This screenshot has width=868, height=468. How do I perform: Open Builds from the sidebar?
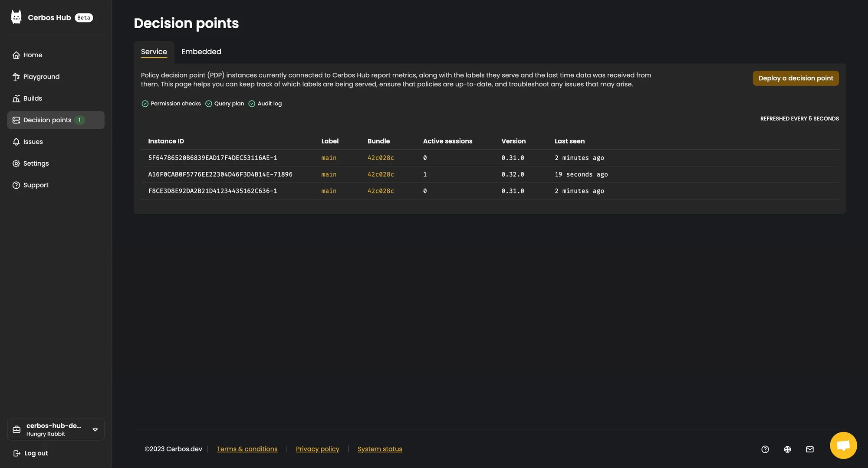coord(16,98)
